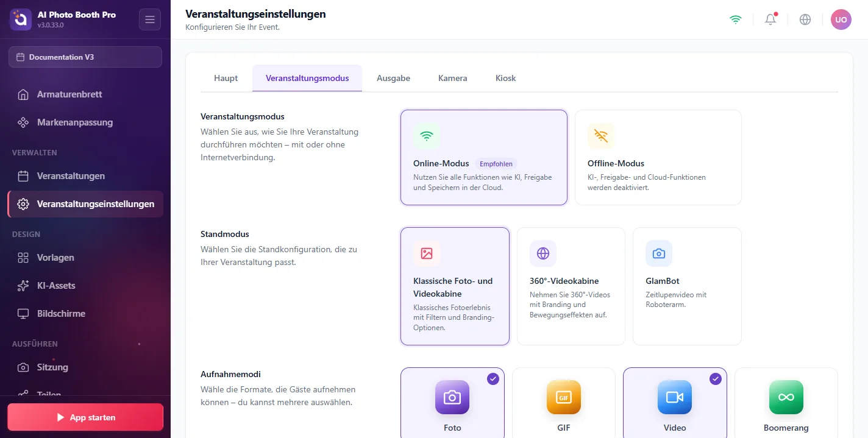Click the Standmodus section label
The height and width of the screenshot is (438, 868).
[225, 234]
